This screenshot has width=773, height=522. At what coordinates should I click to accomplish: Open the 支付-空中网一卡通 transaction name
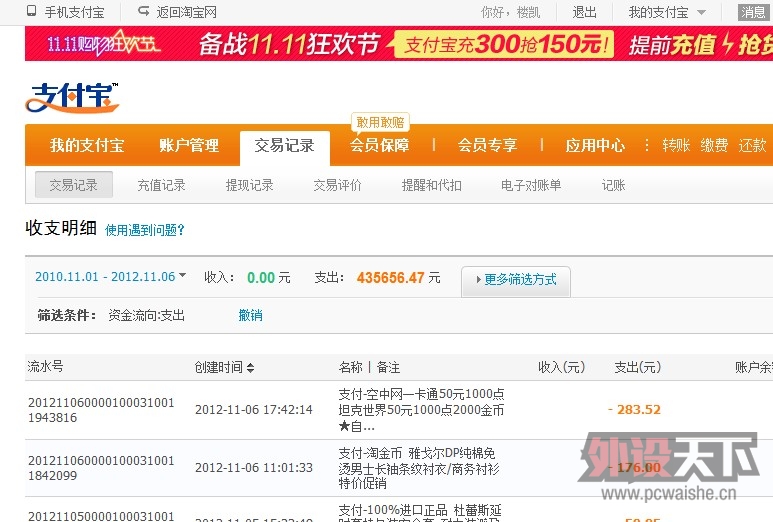click(422, 410)
